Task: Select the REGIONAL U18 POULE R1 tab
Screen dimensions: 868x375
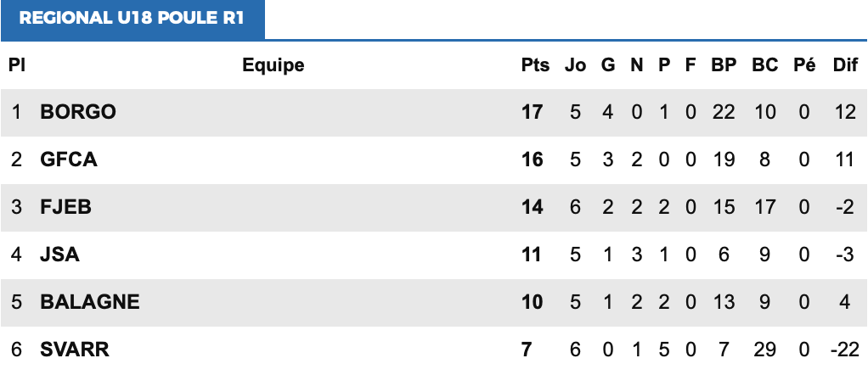Action: point(132,19)
